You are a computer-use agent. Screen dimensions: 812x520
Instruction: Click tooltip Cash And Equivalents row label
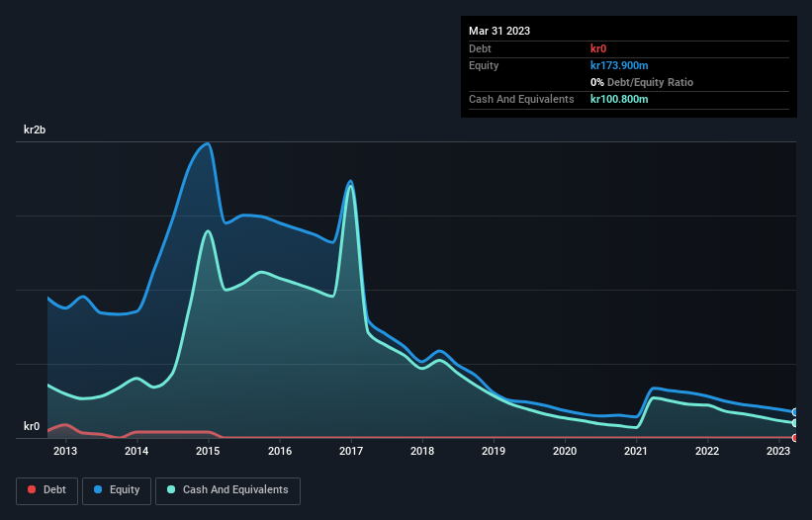point(521,99)
